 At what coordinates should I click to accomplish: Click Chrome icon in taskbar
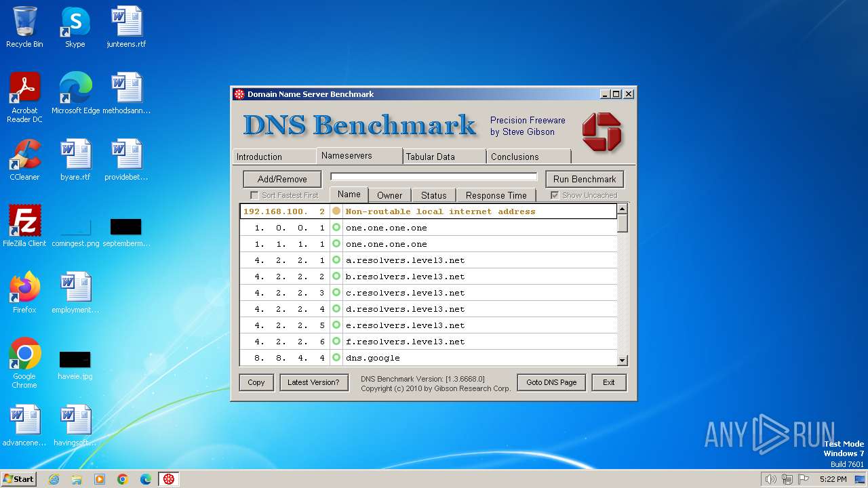[123, 479]
